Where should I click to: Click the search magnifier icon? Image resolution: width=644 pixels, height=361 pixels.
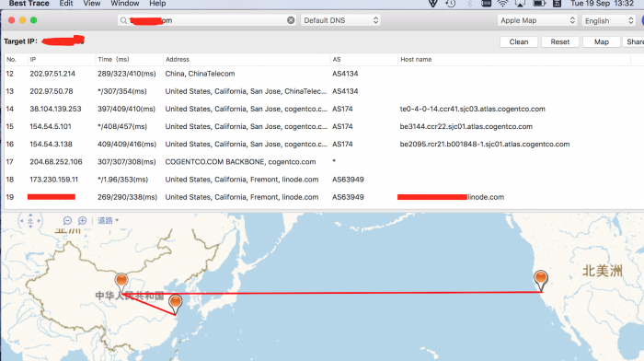123,20
